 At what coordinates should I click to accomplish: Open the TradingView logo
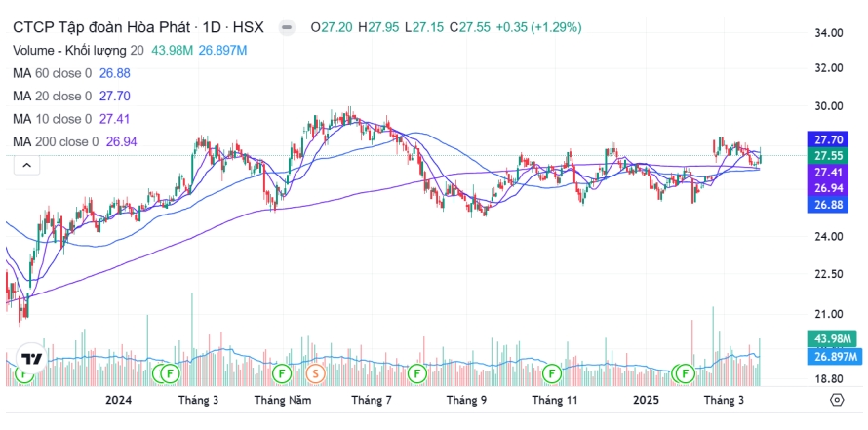(x=30, y=358)
